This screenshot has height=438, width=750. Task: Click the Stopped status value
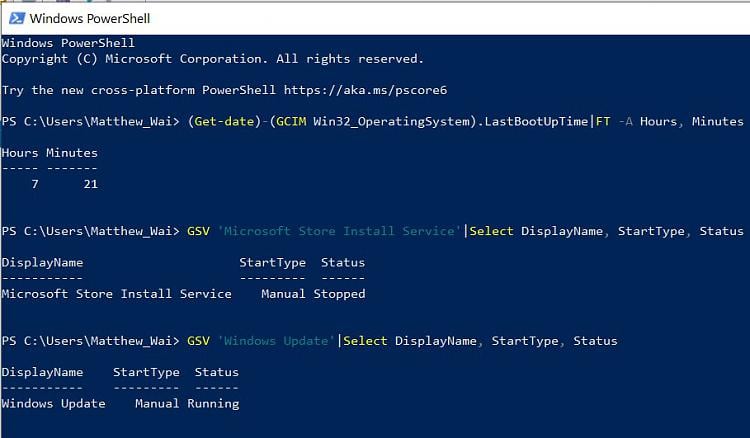(339, 294)
